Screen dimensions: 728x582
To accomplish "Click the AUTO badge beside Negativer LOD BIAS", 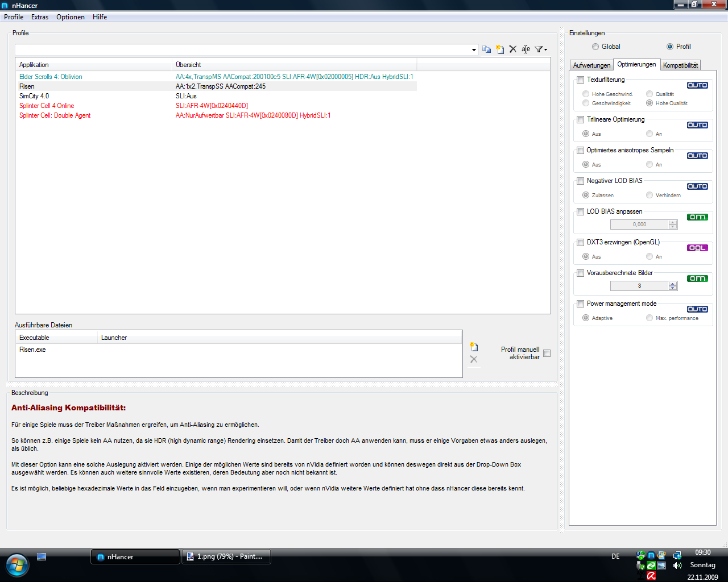I will [x=697, y=186].
